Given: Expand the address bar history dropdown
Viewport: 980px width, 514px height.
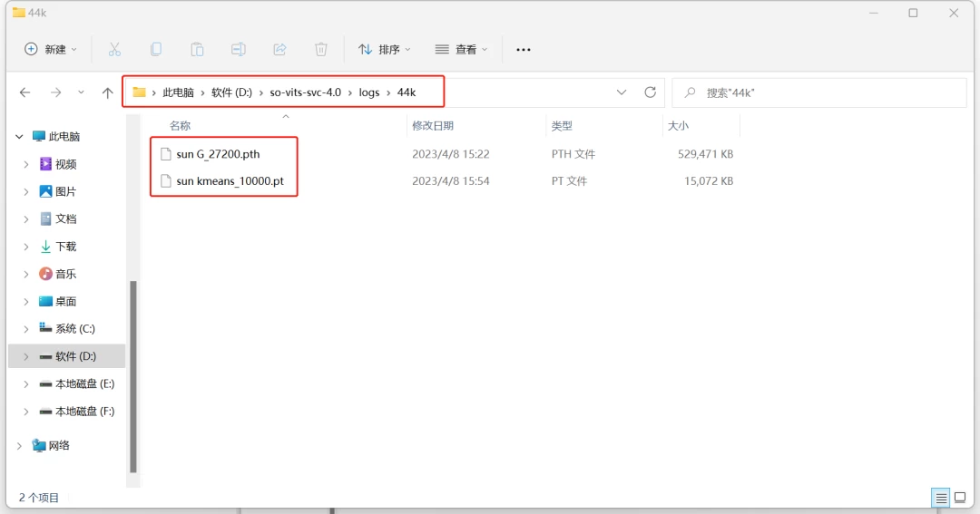Looking at the screenshot, I should point(622,92).
